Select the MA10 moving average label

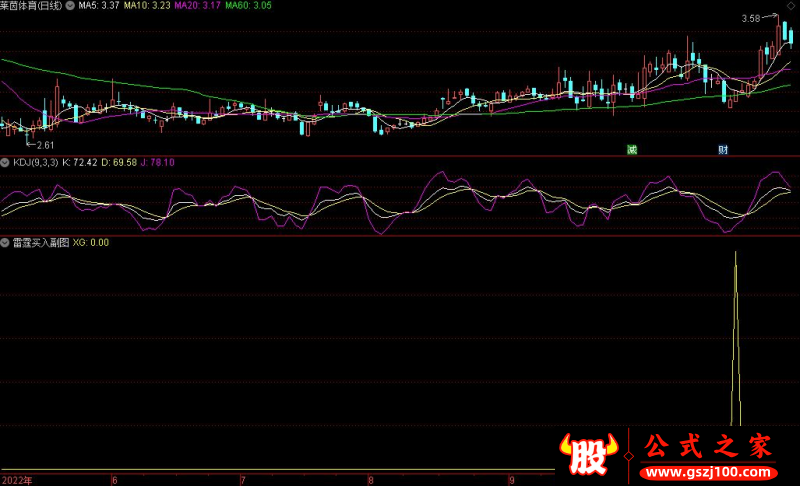(147, 6)
